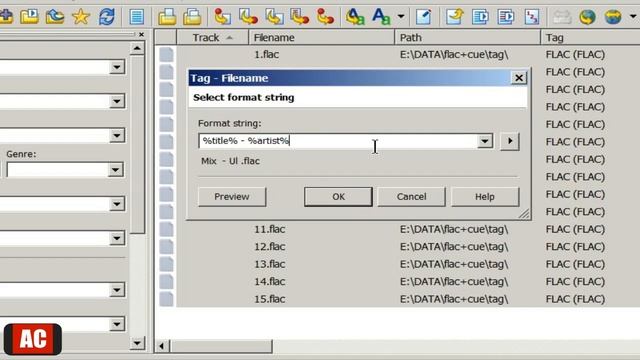
Task: Click Create playlist from selected files icon
Action: click(192, 17)
